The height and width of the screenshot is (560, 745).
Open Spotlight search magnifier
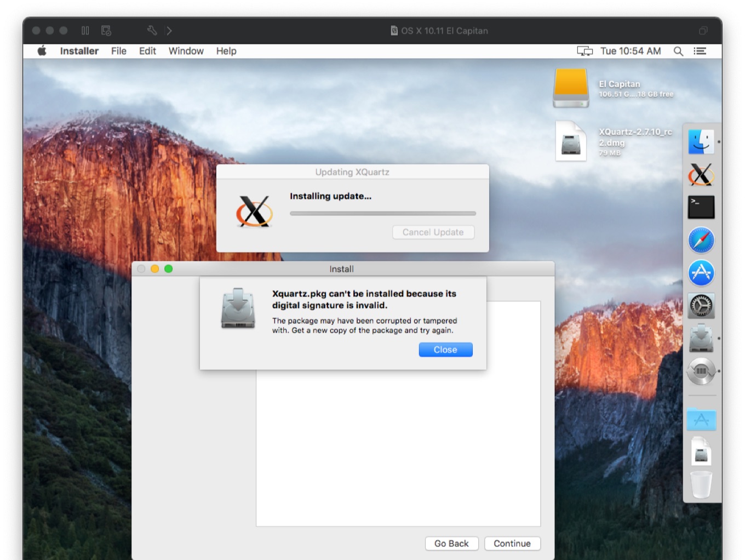(678, 51)
